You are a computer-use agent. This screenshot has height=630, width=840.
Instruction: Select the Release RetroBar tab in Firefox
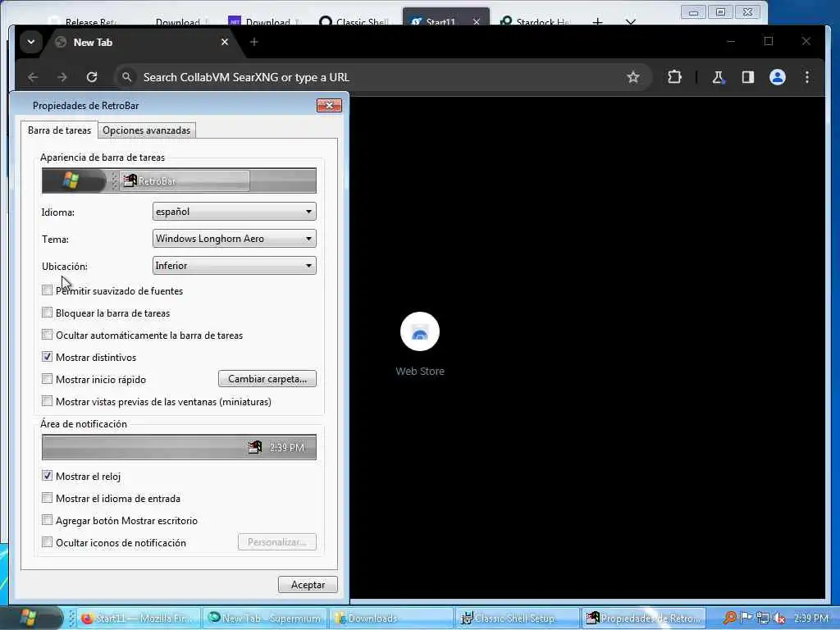click(x=83, y=22)
